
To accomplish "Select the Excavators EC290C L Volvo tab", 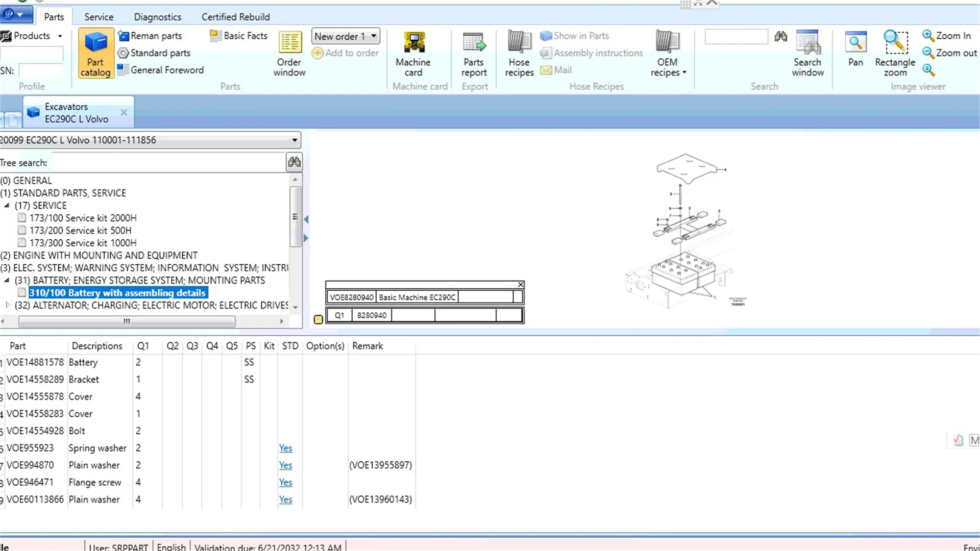I will (x=77, y=113).
